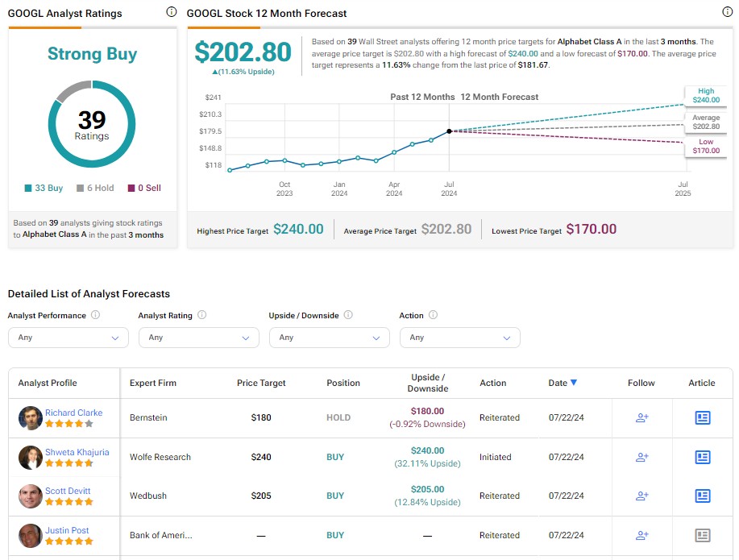
Task: Click the info icon next to Stock 12 Month Forecast
Action: click(x=728, y=13)
